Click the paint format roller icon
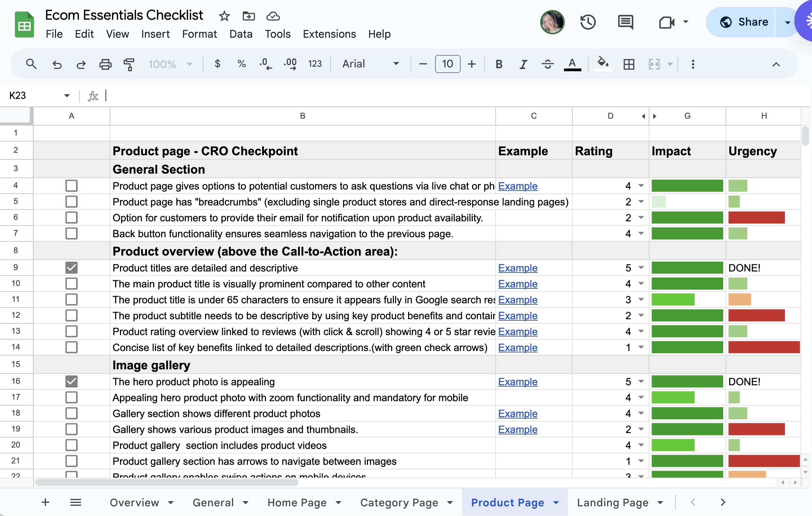Viewport: 812px width, 516px height. coord(129,64)
